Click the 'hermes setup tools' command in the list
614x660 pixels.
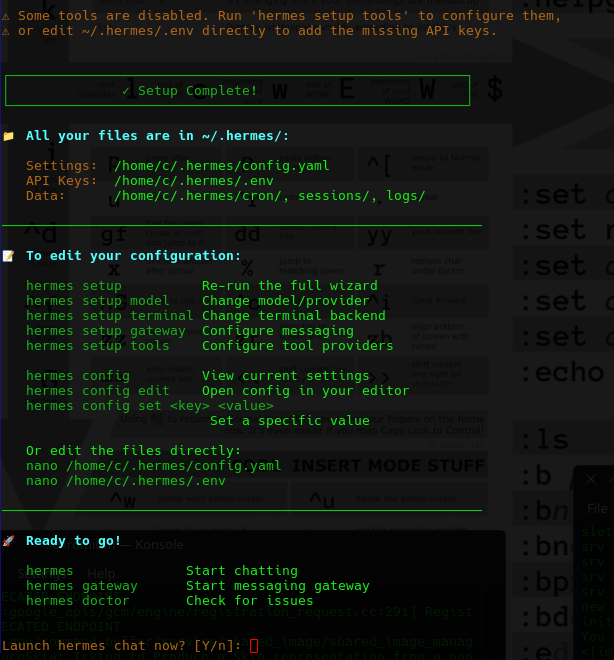(x=98, y=346)
